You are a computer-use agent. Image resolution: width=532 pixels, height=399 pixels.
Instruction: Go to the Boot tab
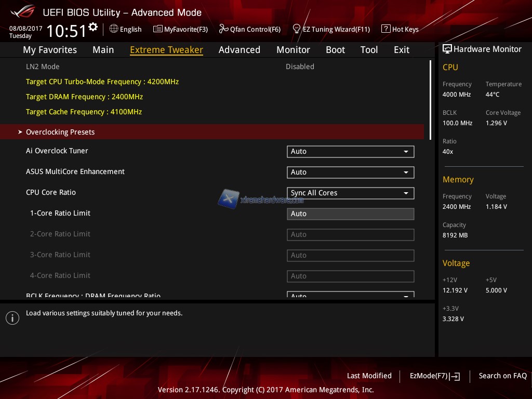coord(335,50)
